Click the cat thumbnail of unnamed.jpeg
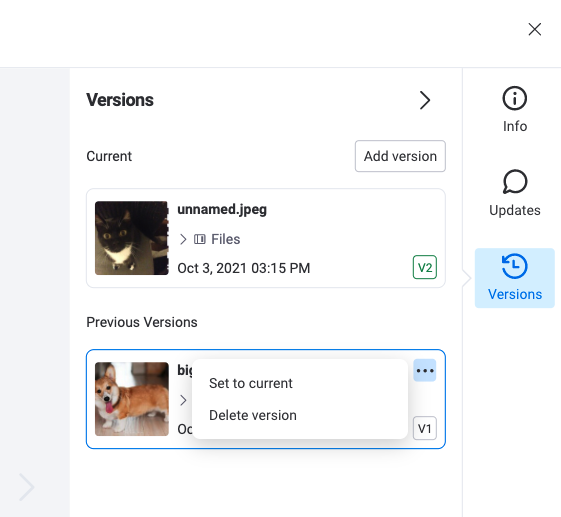The height and width of the screenshot is (517, 561). (x=132, y=238)
